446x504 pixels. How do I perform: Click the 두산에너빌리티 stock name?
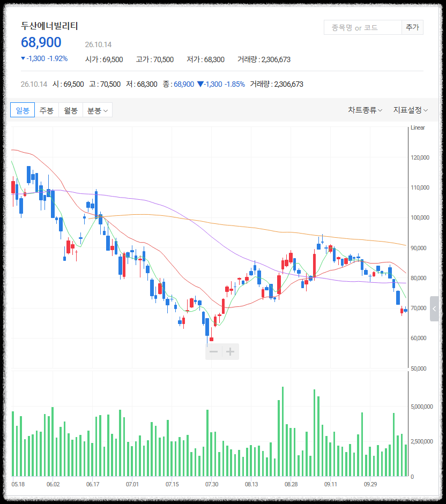pyautogui.click(x=49, y=26)
